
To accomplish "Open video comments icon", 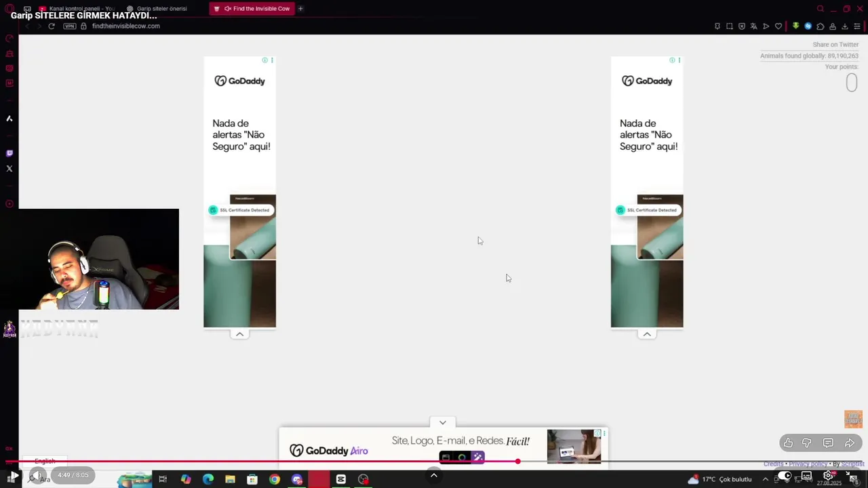I will [828, 443].
